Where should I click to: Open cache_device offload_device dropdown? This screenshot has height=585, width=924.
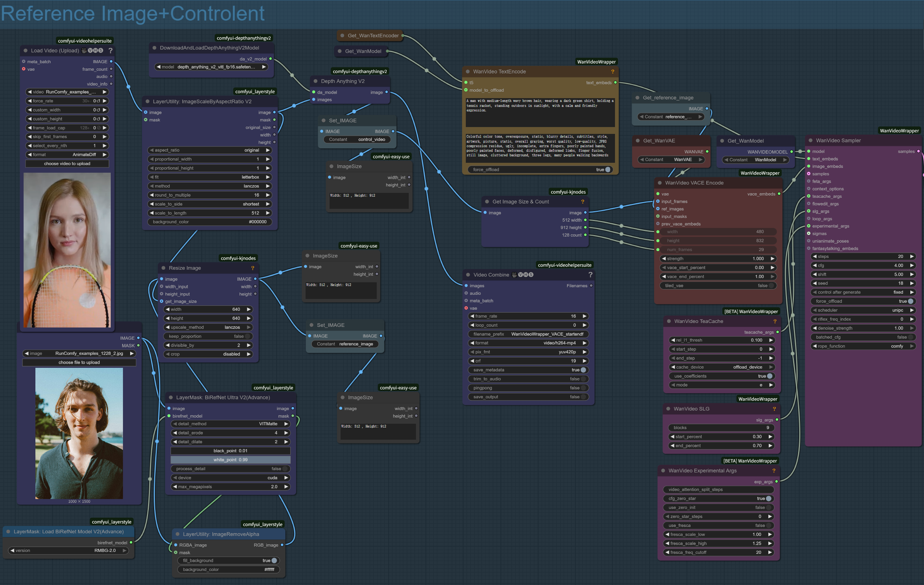[722, 367]
